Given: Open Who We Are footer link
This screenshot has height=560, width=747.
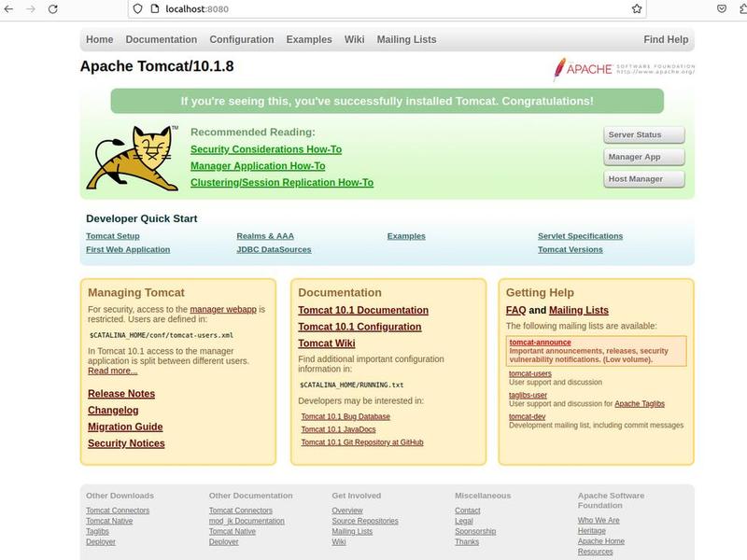Looking at the screenshot, I should [599, 521].
